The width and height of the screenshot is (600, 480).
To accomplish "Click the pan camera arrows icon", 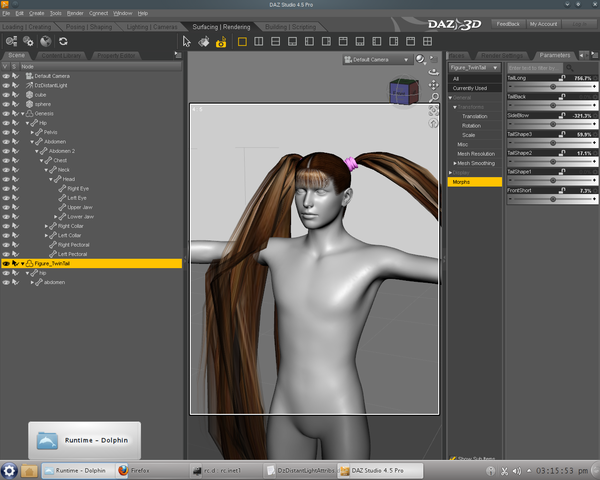I will (434, 85).
